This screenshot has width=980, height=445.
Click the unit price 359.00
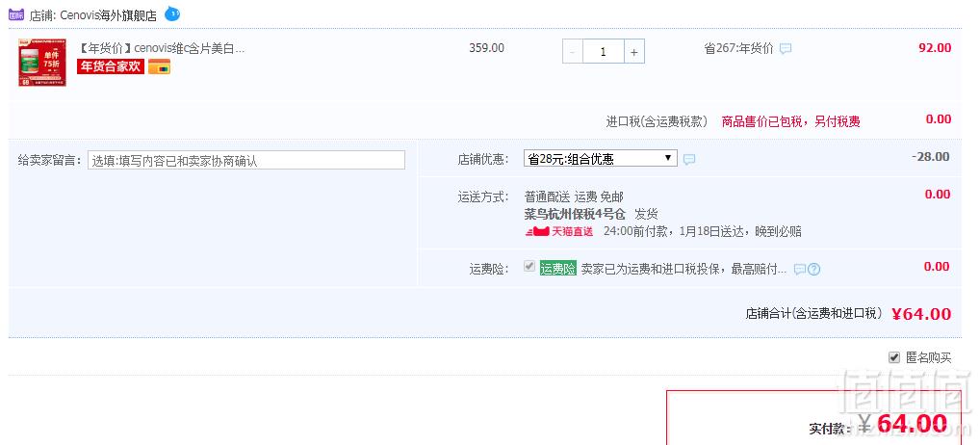tap(487, 48)
